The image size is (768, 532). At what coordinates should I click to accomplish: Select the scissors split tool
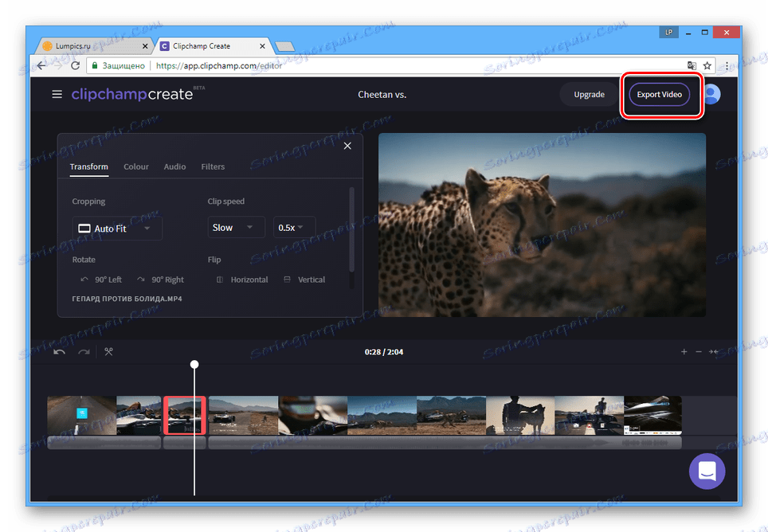[x=108, y=351]
